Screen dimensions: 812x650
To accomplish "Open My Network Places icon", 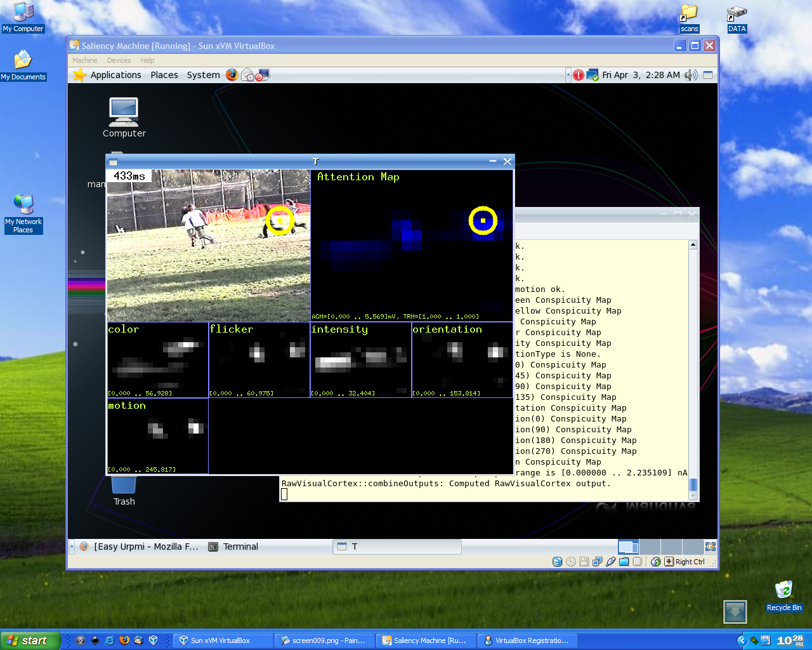I will [23, 214].
